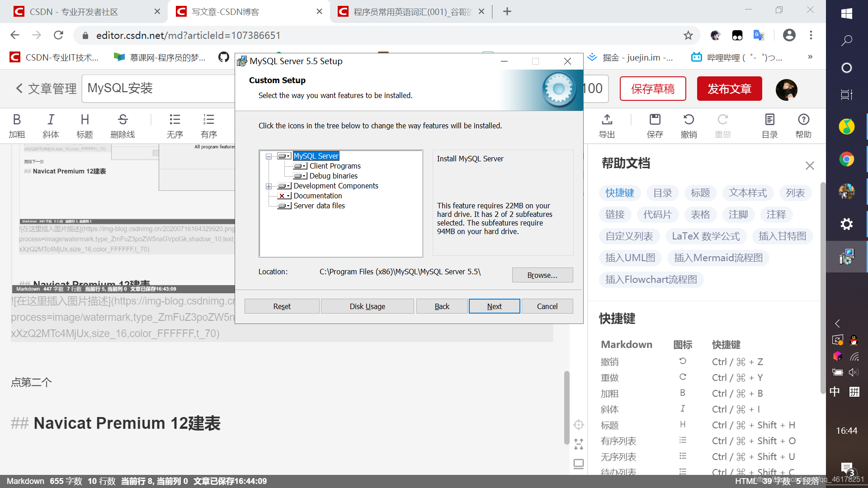Open Windows search icon on taskbar
The width and height of the screenshot is (868, 488).
click(x=846, y=41)
